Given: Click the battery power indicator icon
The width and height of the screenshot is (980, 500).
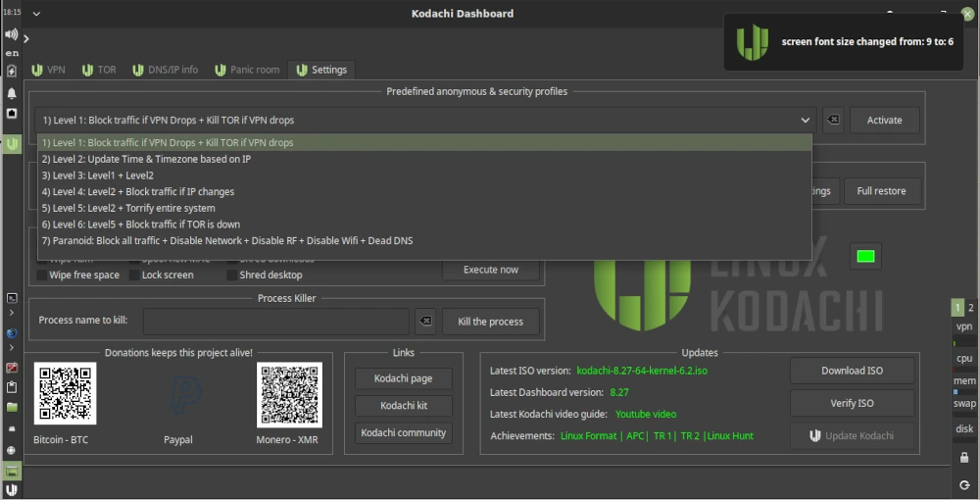Looking at the screenshot, I should pos(12,71).
